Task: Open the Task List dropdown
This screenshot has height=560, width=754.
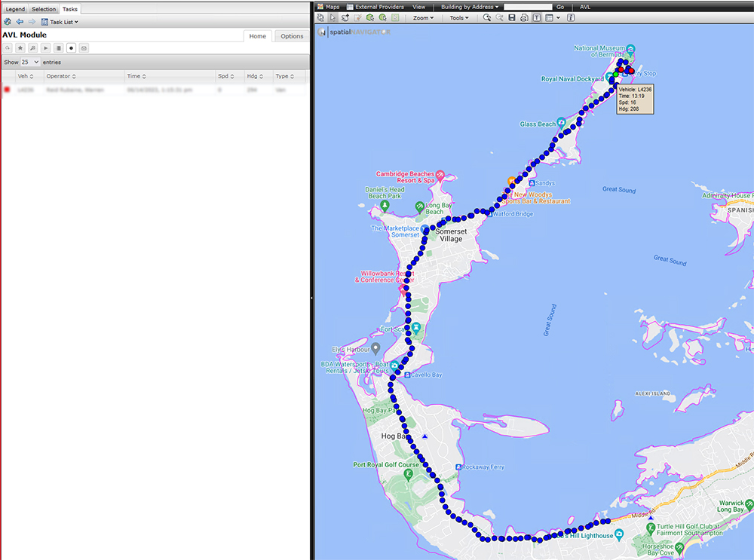Action: pos(60,22)
